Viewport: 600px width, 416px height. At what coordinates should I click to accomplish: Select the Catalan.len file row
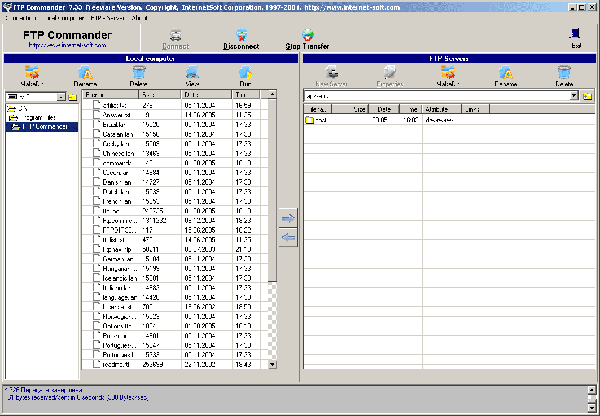point(175,134)
